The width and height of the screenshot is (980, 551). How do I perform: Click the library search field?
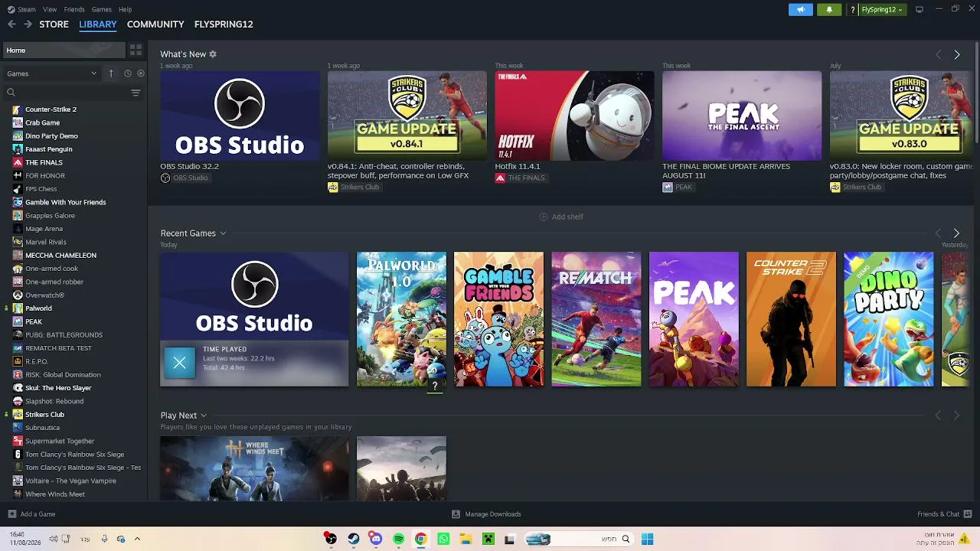(x=69, y=93)
